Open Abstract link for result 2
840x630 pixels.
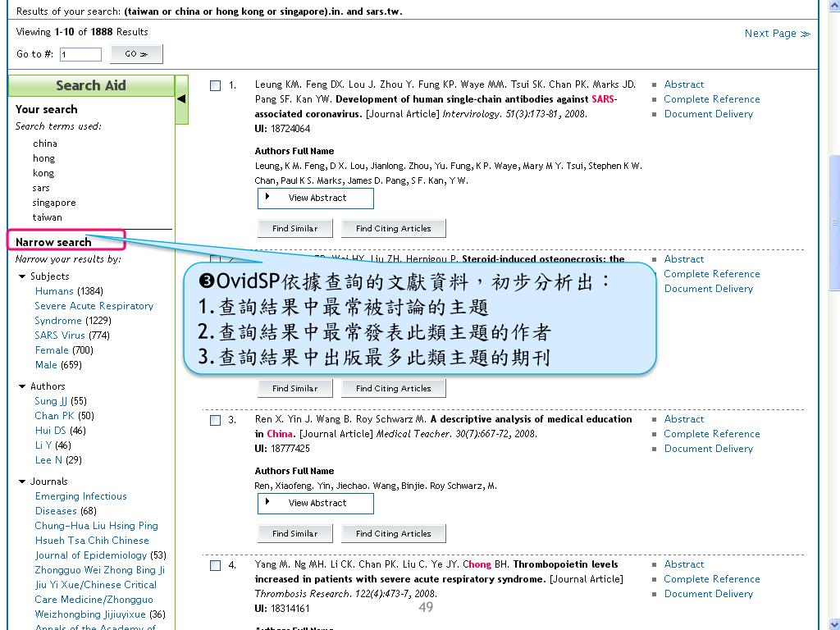coord(683,258)
